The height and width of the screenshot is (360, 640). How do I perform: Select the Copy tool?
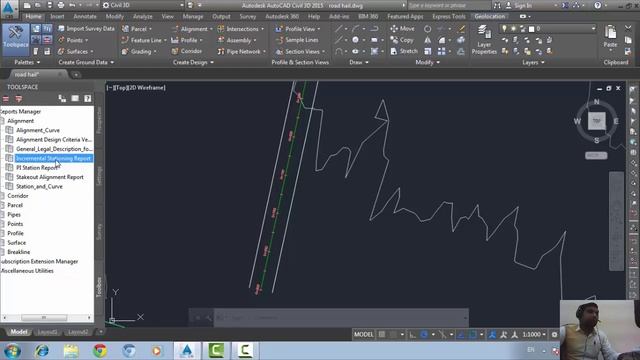click(x=402, y=40)
